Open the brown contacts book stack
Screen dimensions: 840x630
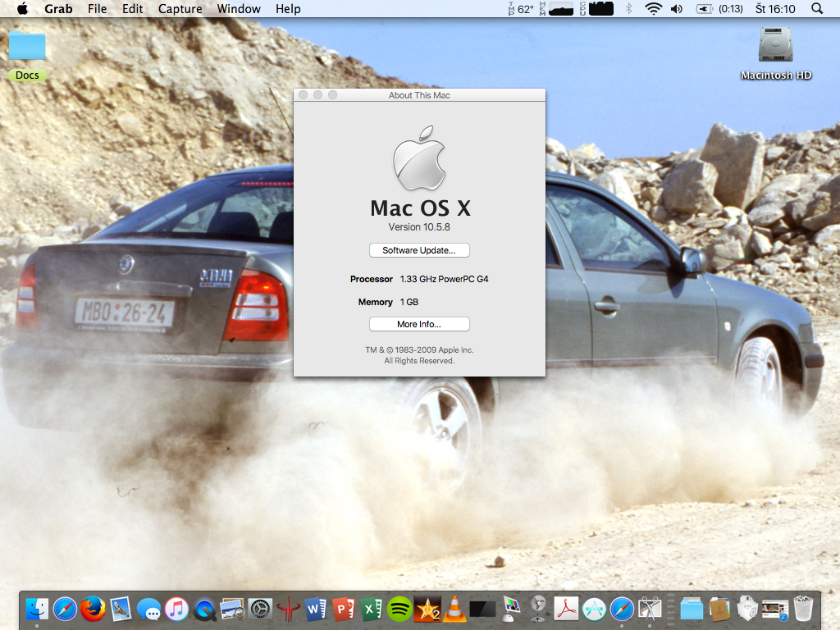719,609
